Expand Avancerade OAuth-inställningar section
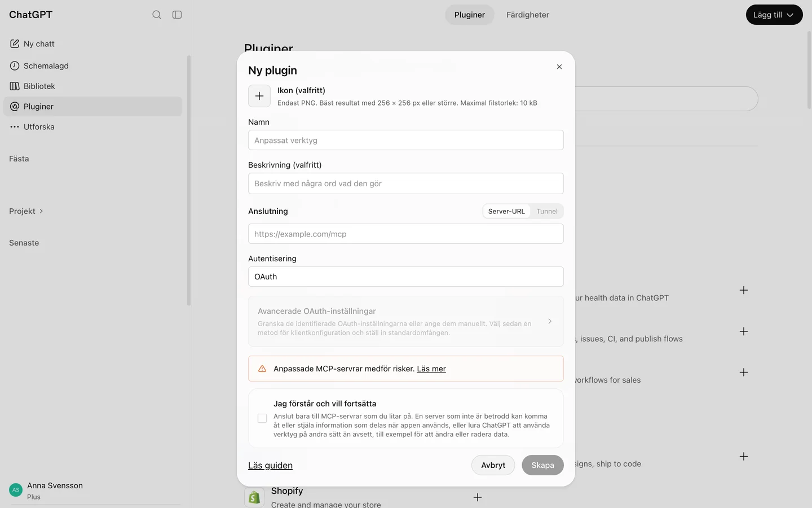812x508 pixels. click(x=406, y=321)
